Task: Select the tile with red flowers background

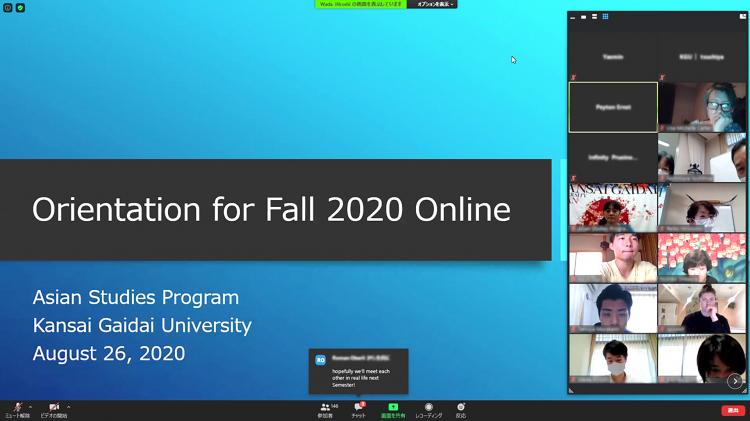Action: pos(702,258)
